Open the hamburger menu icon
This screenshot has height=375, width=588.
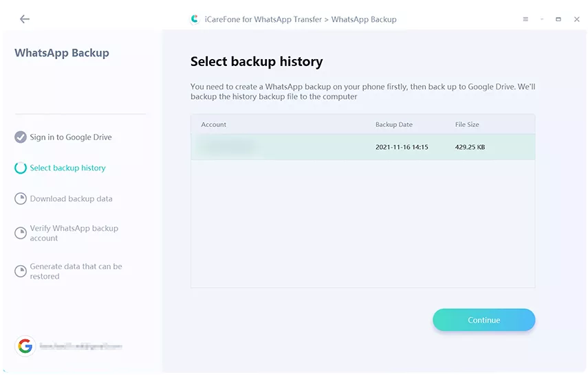click(x=525, y=19)
